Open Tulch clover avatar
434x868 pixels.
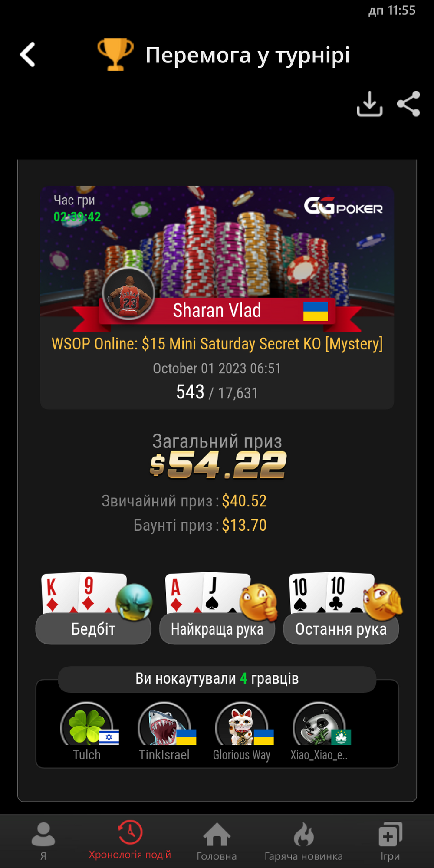(x=87, y=725)
